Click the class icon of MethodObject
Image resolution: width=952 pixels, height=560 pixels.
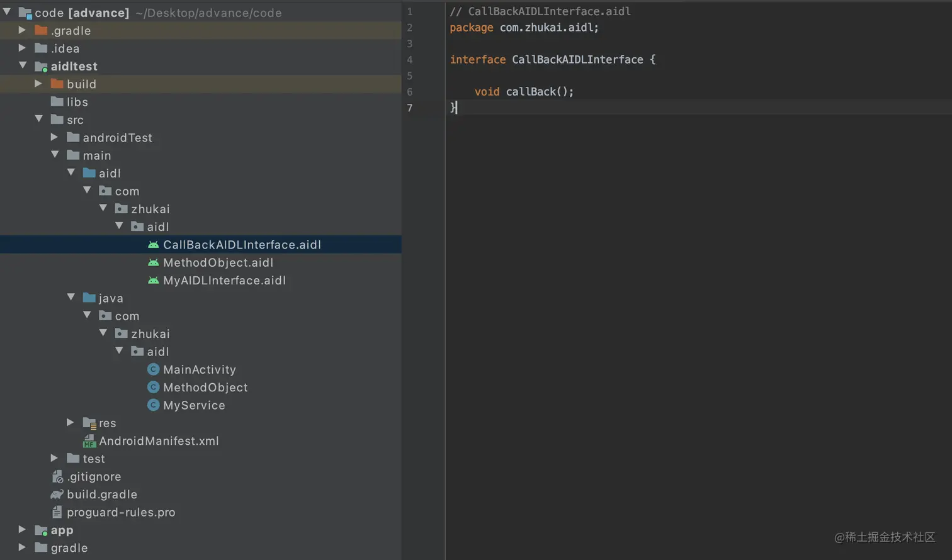coord(153,387)
